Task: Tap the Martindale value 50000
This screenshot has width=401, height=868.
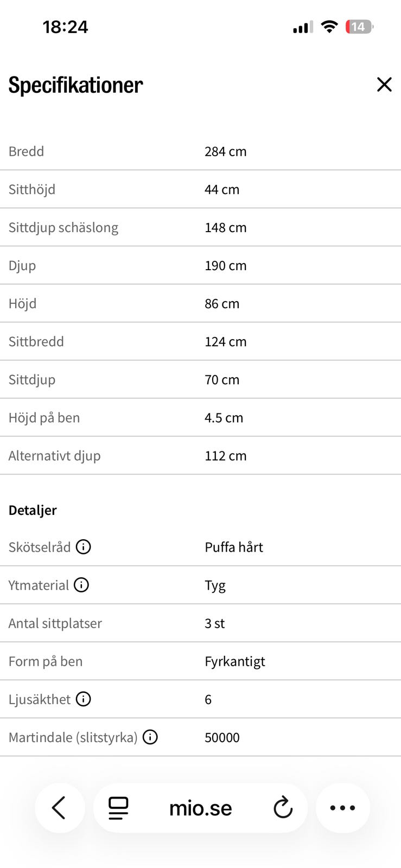Action: click(222, 737)
